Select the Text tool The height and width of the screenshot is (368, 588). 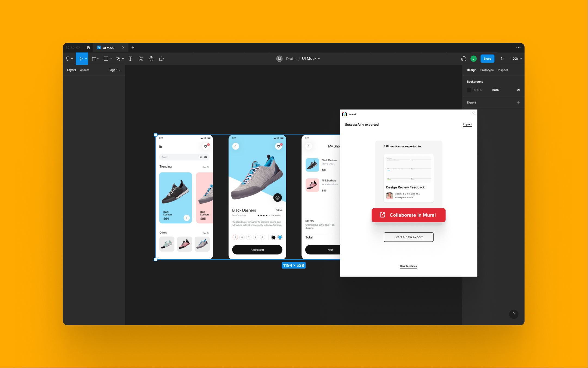tap(130, 59)
